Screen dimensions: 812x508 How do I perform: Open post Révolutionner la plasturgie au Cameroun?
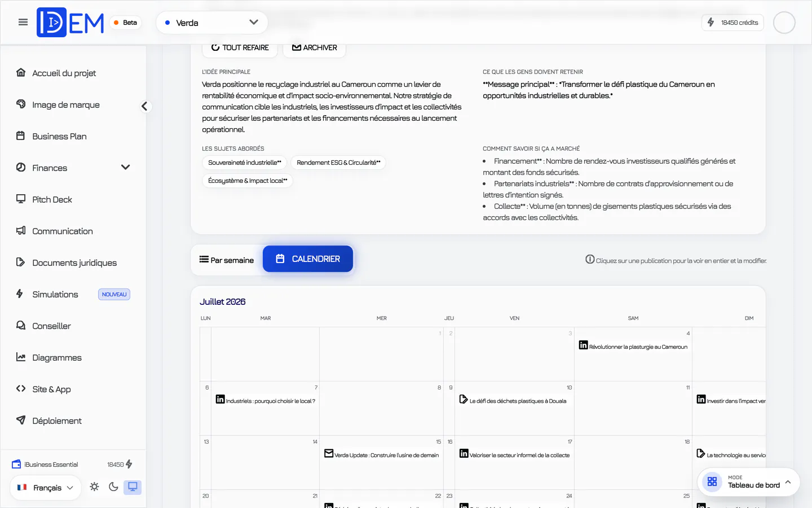[x=633, y=346]
